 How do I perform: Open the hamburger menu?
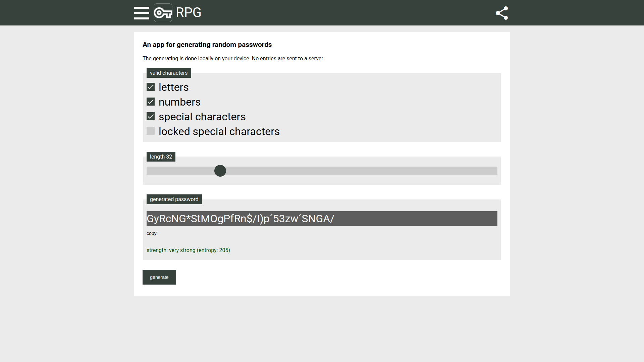point(142,13)
